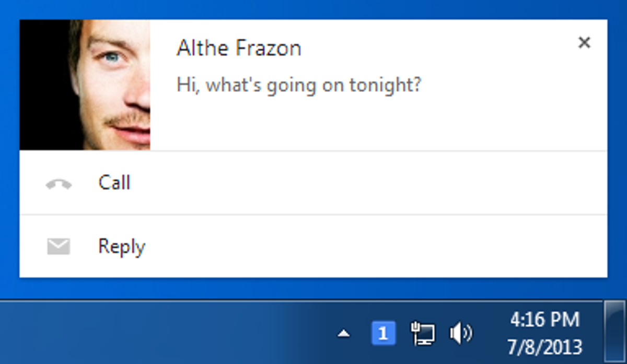Click the message text saying what's going on tonight
This screenshot has height=364, width=627.
[299, 84]
